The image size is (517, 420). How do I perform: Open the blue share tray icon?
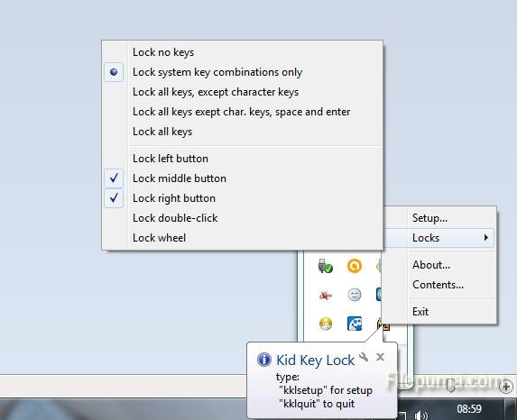pyautogui.click(x=355, y=324)
